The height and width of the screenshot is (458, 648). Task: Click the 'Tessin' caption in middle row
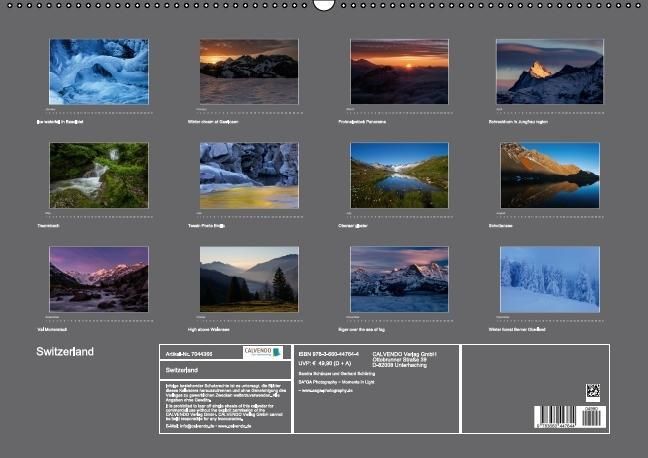pos(206,226)
